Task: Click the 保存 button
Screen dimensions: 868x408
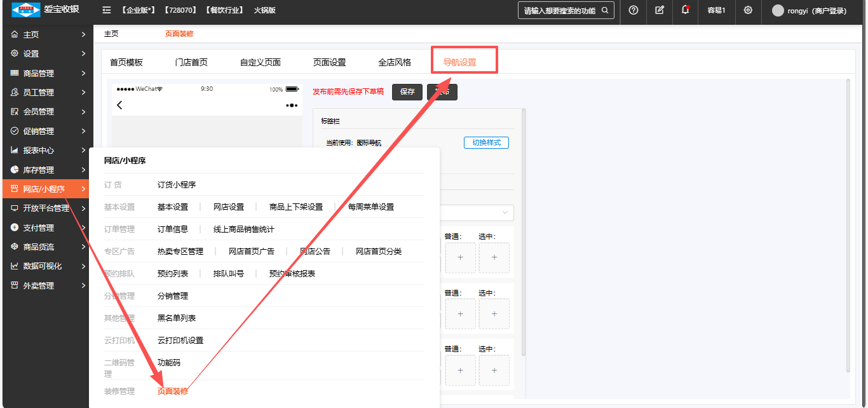Action: [x=407, y=92]
